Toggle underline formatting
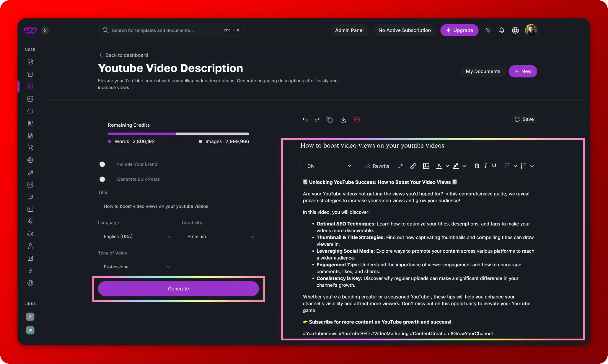The height and width of the screenshot is (364, 608). tap(494, 166)
